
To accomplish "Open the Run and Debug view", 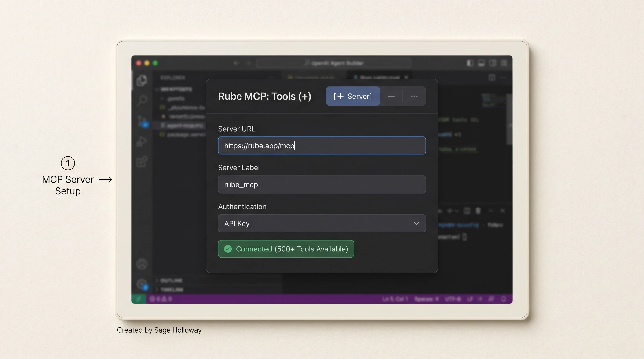I will pos(142,142).
